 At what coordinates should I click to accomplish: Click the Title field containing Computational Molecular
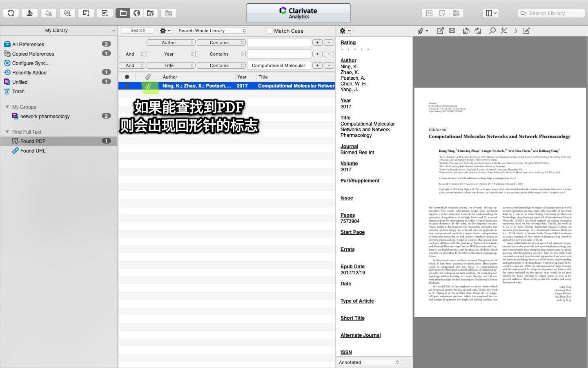[279, 65]
